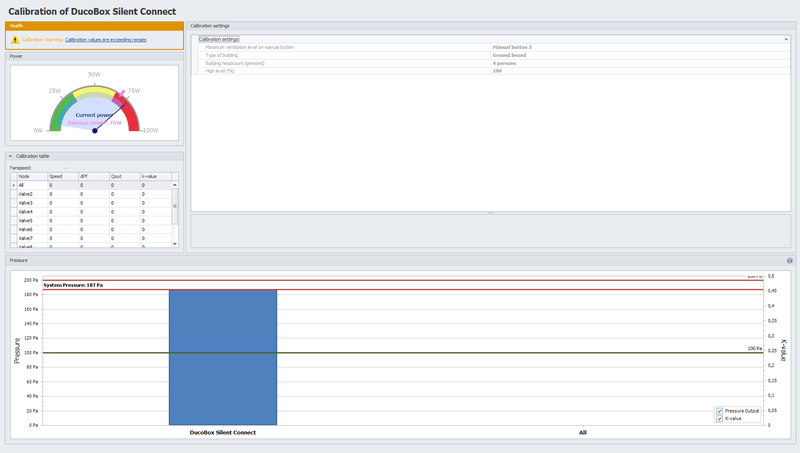Select the 'Building headcount (persons)' property
Screen dimensions: 800x453
tap(494, 63)
